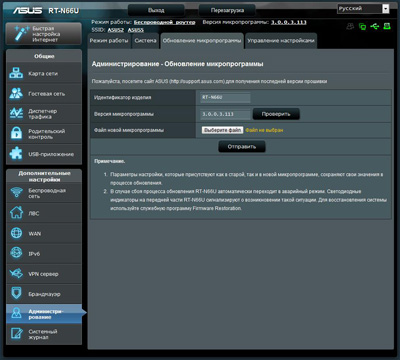This screenshot has height=360, width=400.
Task: Launch the Быстрая настройка Интернет wizard
Action: (x=44, y=34)
